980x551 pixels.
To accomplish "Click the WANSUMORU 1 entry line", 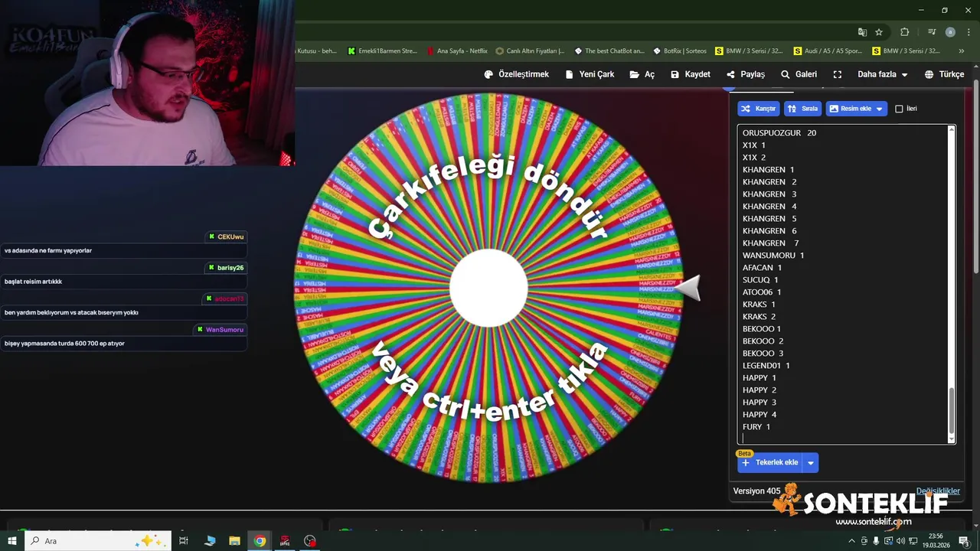I will click(x=773, y=256).
